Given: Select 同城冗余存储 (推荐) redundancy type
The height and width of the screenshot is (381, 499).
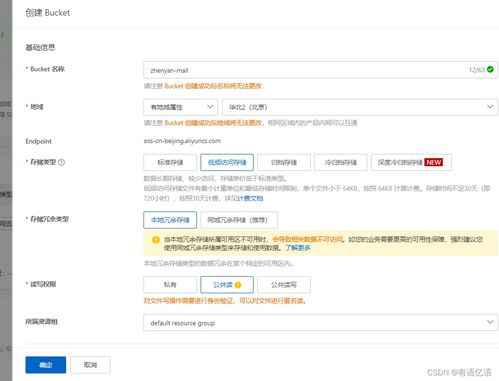Looking at the screenshot, I should [239, 220].
